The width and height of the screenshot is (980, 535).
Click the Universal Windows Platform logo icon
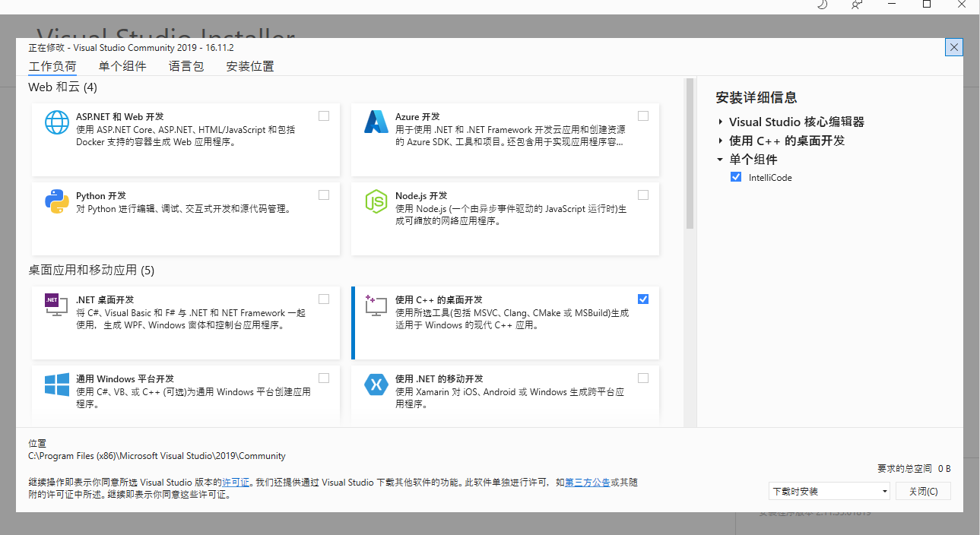pos(57,384)
